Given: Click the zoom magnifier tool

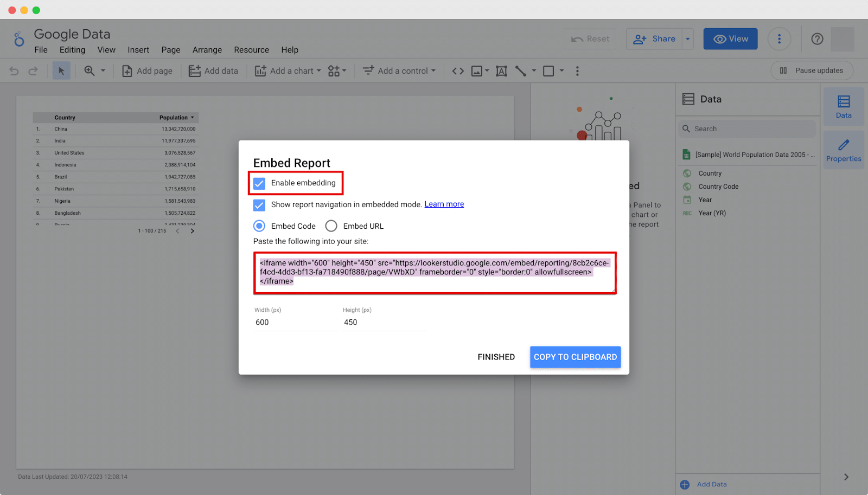Looking at the screenshot, I should [x=90, y=71].
